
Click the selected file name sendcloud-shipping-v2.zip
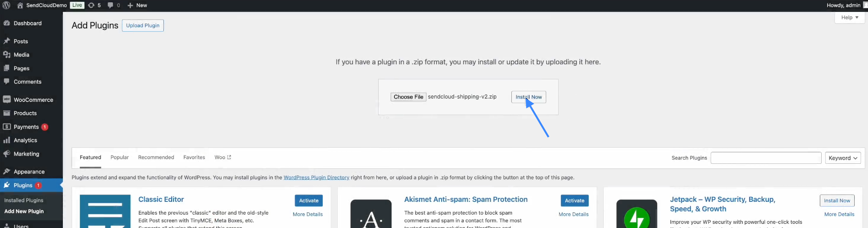[x=462, y=97]
